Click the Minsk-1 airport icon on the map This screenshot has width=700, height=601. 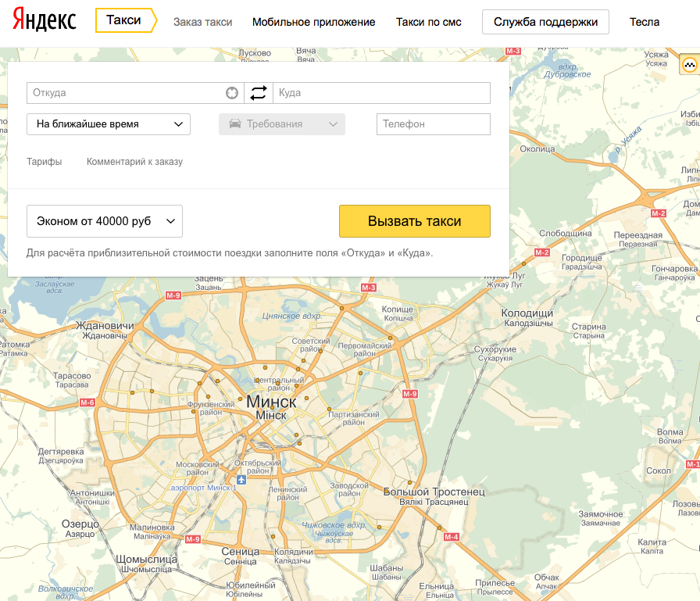[241, 480]
